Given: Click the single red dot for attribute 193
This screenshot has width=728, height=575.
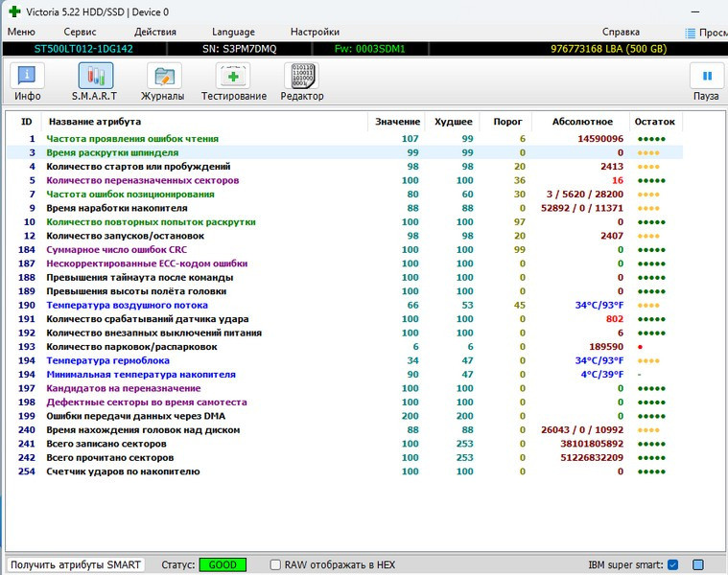Looking at the screenshot, I should pyautogui.click(x=641, y=347).
